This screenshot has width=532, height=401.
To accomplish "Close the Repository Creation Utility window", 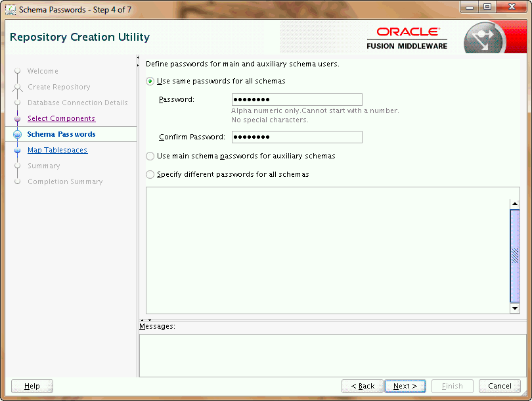I will click(512, 7).
